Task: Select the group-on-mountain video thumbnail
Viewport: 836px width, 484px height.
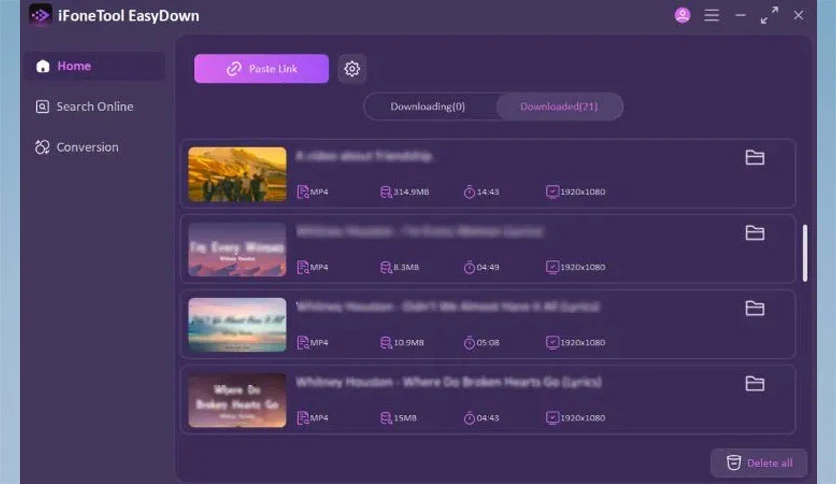Action: click(x=237, y=174)
